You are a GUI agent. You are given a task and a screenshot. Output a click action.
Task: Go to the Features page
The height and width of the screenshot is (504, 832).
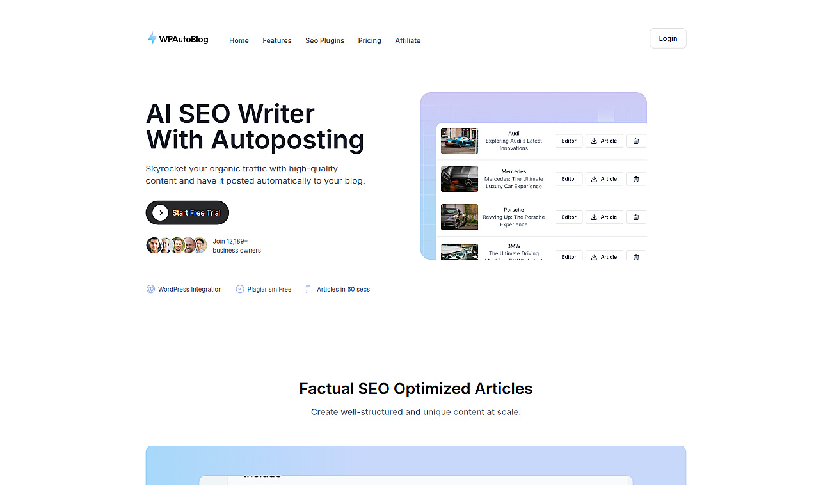(277, 40)
